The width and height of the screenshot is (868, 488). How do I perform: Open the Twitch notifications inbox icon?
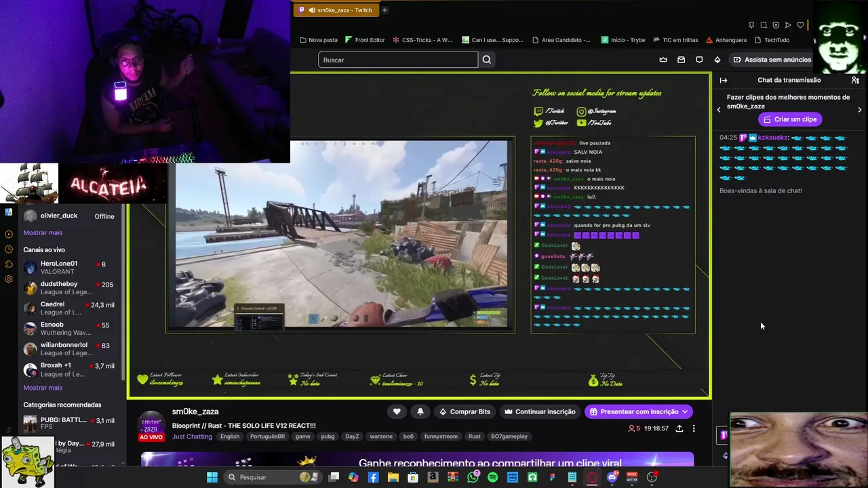tap(682, 60)
